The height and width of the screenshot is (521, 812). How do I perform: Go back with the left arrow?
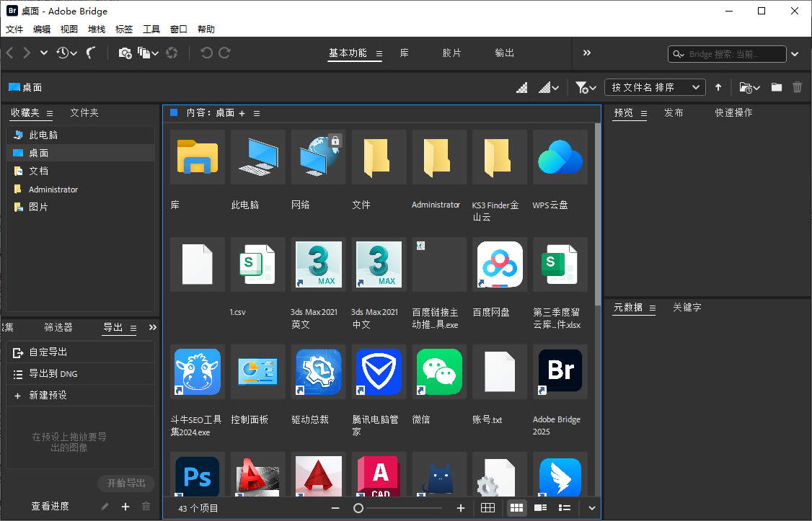[9, 53]
